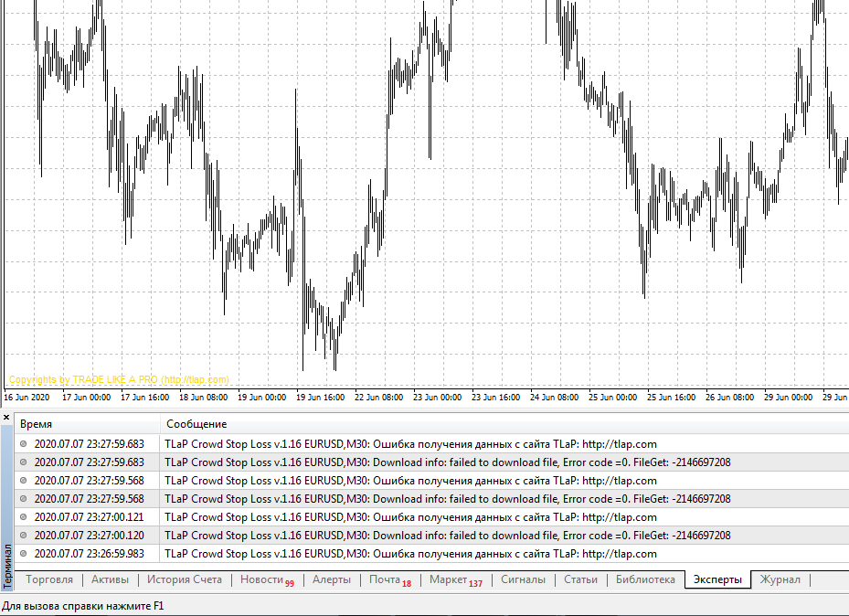Switch to the Алерты tab
Image resolution: width=849 pixels, height=616 pixels.
332,579
